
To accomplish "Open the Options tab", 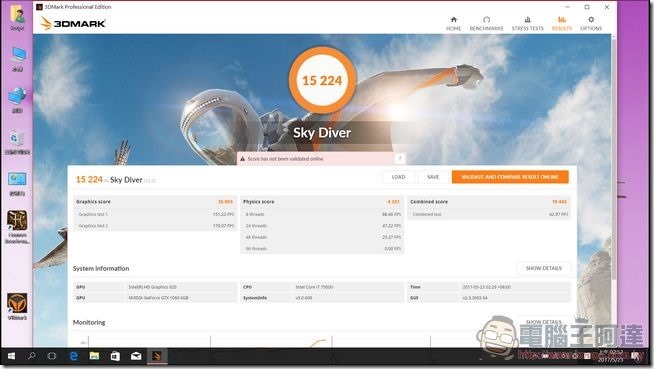I will tap(591, 23).
